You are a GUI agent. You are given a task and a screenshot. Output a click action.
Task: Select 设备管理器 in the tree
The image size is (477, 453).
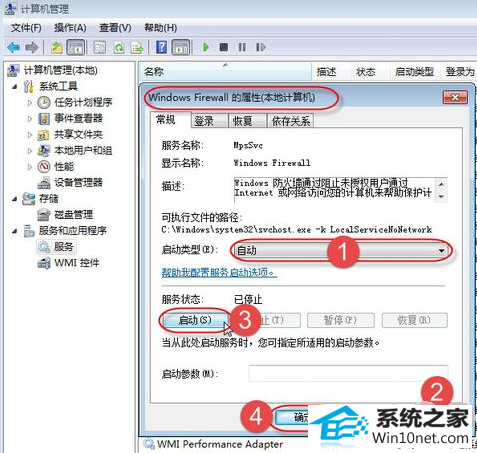pyautogui.click(x=78, y=183)
